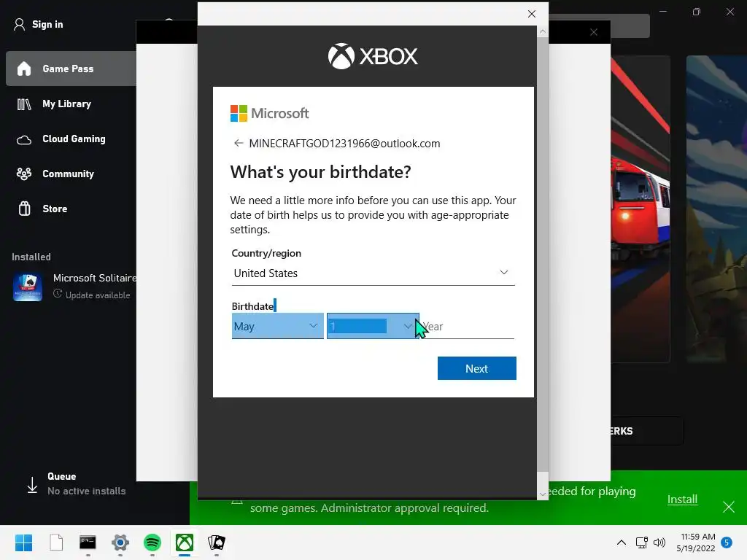This screenshot has width=747, height=560.
Task: Click the network tray icon
Action: click(x=641, y=542)
